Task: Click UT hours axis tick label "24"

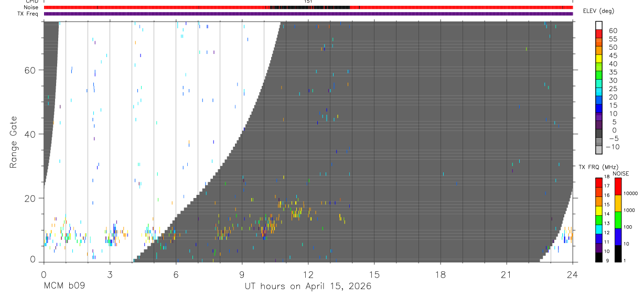Action: [x=573, y=274]
